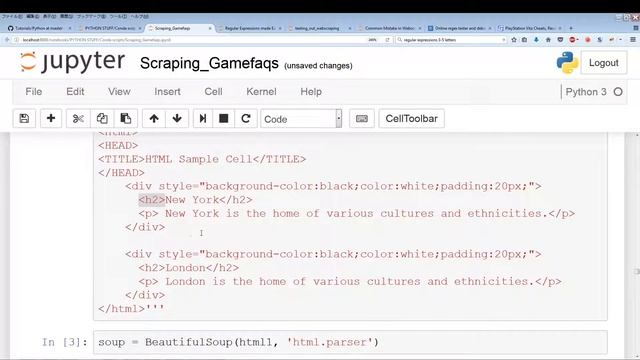This screenshot has height=360, width=640.
Task: Click the browser back arrow
Action: click(x=7, y=40)
